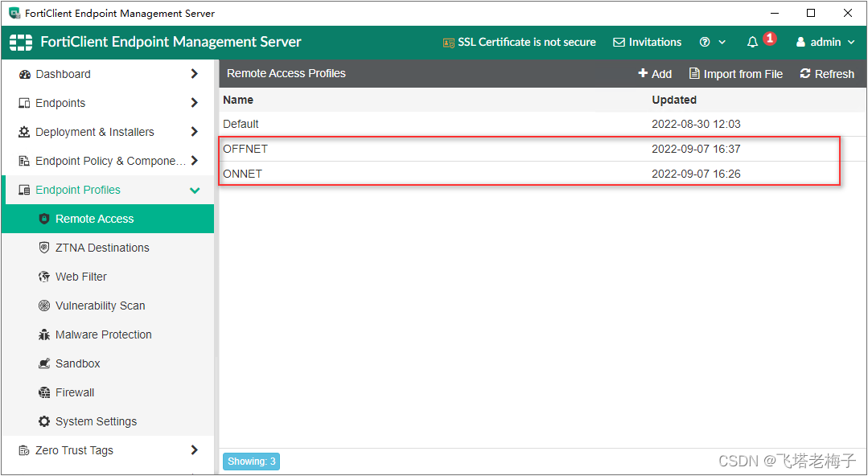868x476 pixels.
Task: Sort by the Updated column header
Action: click(x=673, y=101)
